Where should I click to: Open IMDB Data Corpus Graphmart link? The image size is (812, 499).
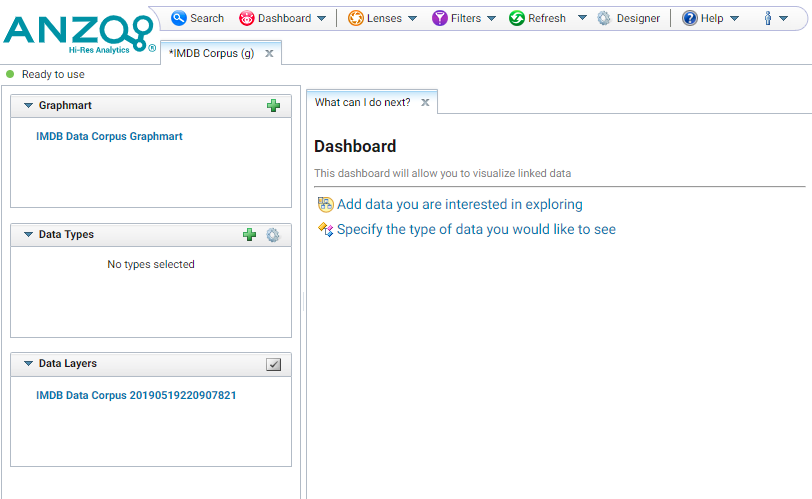coord(109,136)
